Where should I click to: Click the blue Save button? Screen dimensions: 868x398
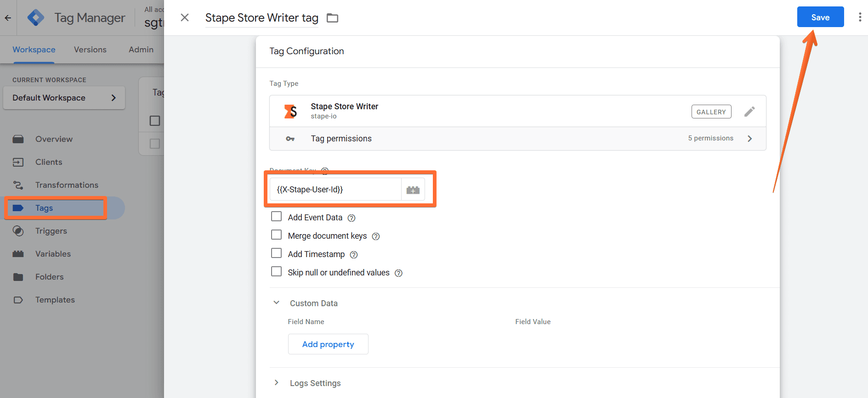(820, 17)
